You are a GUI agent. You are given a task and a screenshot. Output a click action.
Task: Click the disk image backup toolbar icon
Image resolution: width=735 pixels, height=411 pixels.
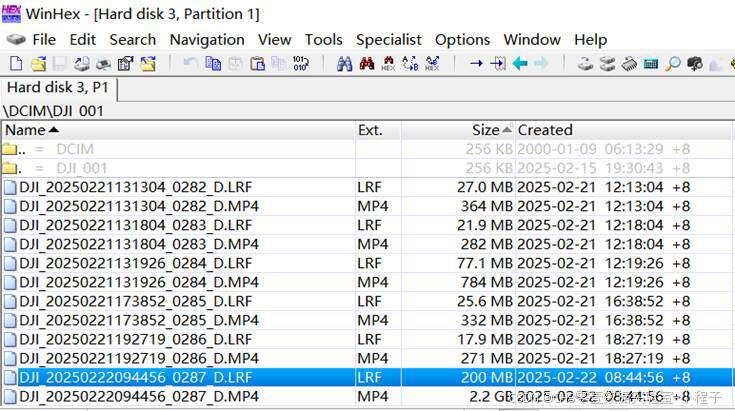(82, 63)
